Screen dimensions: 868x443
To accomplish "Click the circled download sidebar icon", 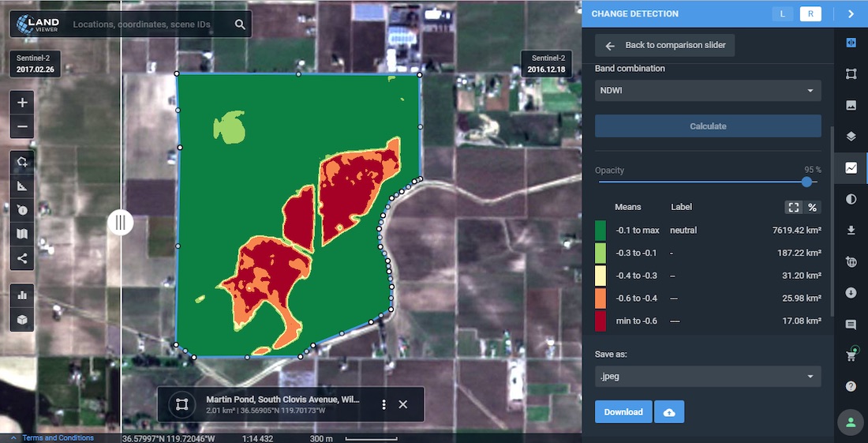I will click(x=851, y=293).
